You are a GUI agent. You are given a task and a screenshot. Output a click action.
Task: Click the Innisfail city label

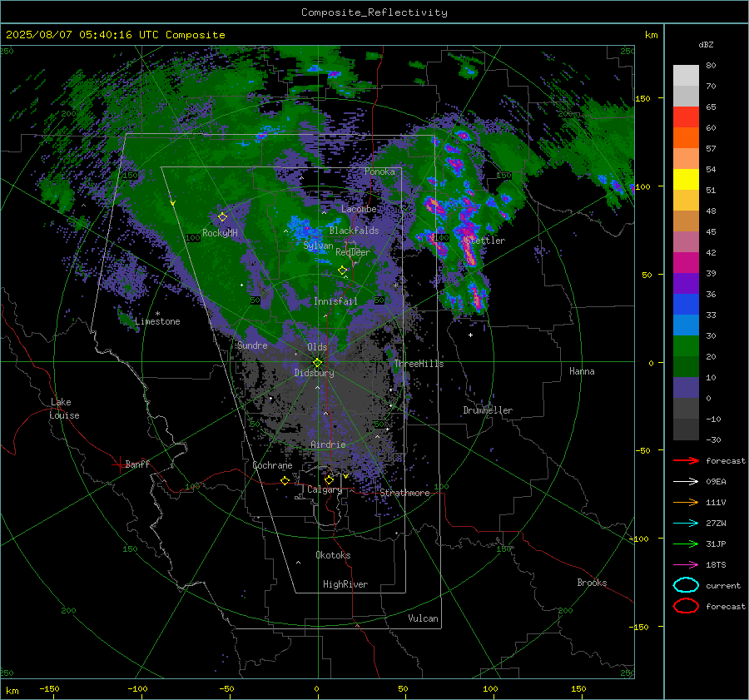[x=335, y=301]
